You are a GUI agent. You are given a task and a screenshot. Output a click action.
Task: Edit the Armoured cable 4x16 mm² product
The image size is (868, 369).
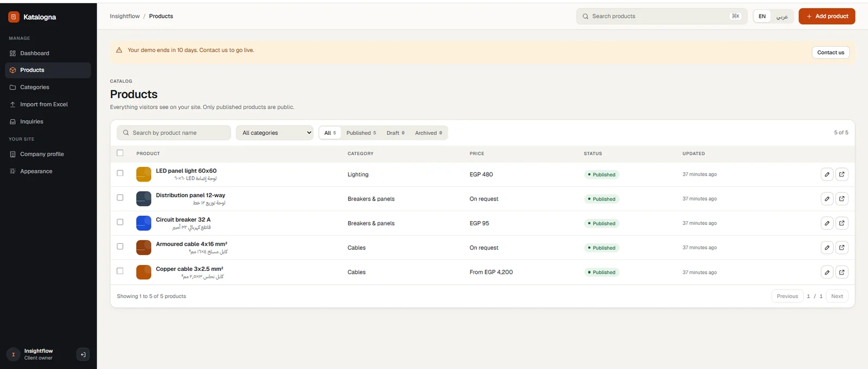827,248
